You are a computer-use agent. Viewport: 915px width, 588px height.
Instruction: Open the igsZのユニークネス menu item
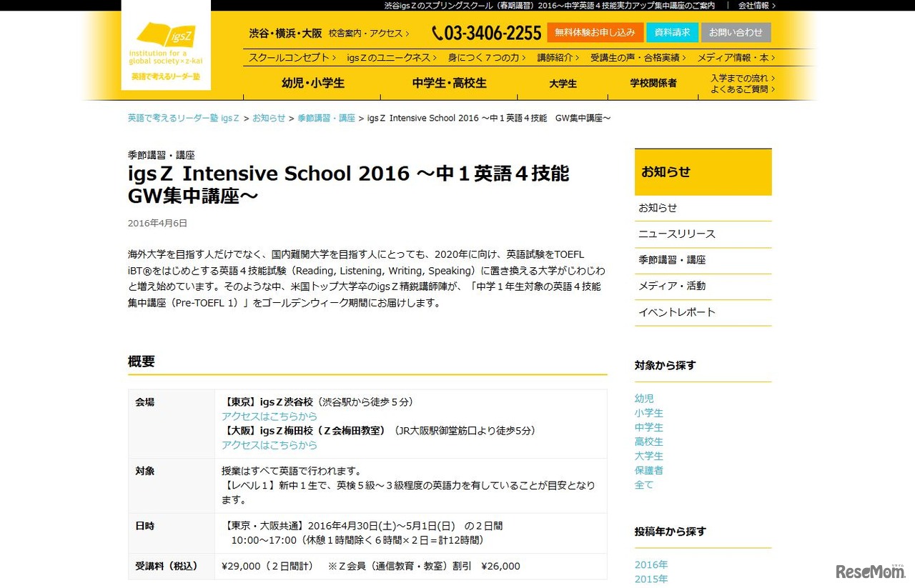point(392,58)
